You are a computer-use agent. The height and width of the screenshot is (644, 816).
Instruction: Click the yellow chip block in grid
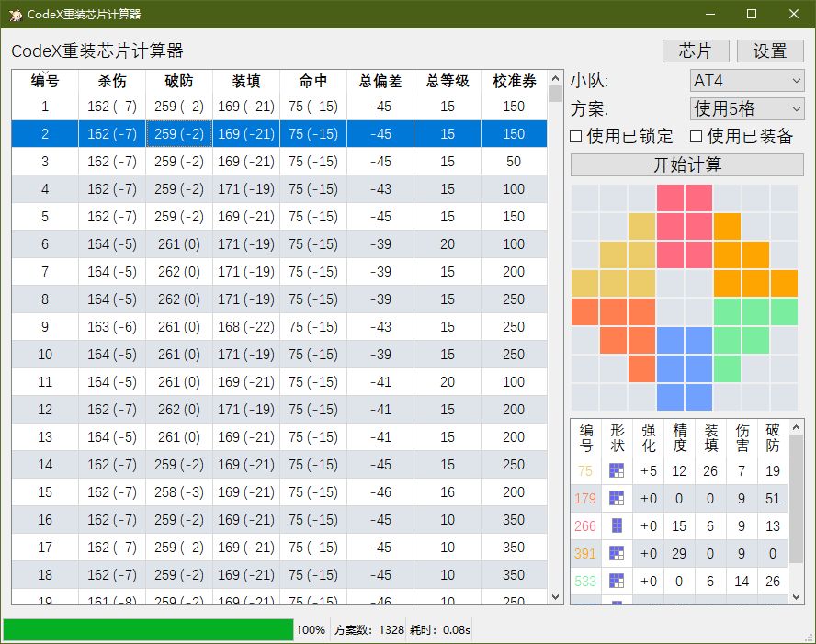(628, 269)
